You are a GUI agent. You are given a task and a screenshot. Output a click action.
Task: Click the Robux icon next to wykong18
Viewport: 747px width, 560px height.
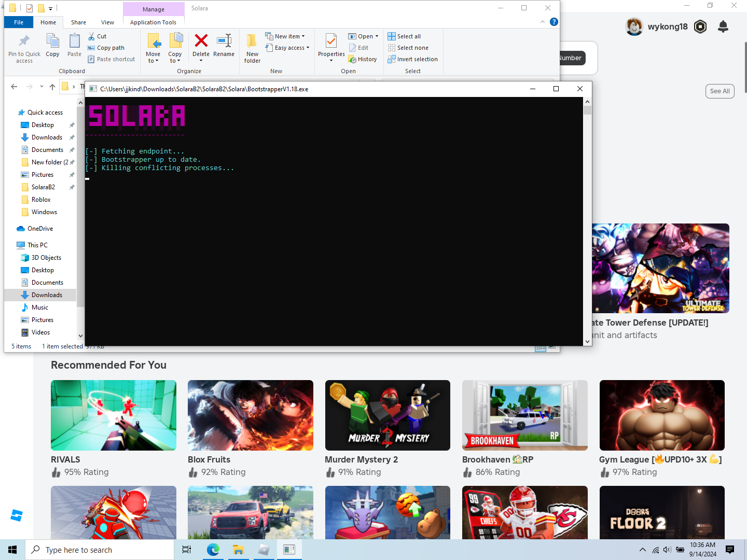pos(700,26)
